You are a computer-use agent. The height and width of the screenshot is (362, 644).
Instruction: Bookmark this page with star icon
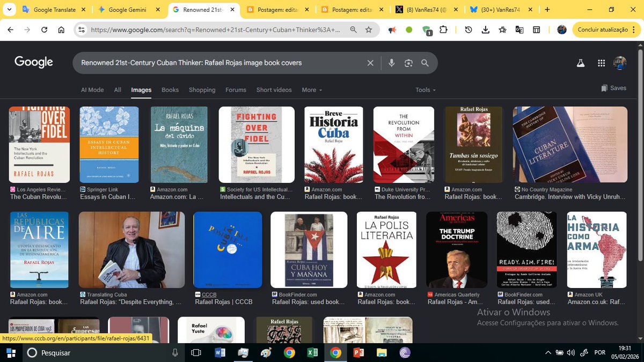(x=369, y=30)
